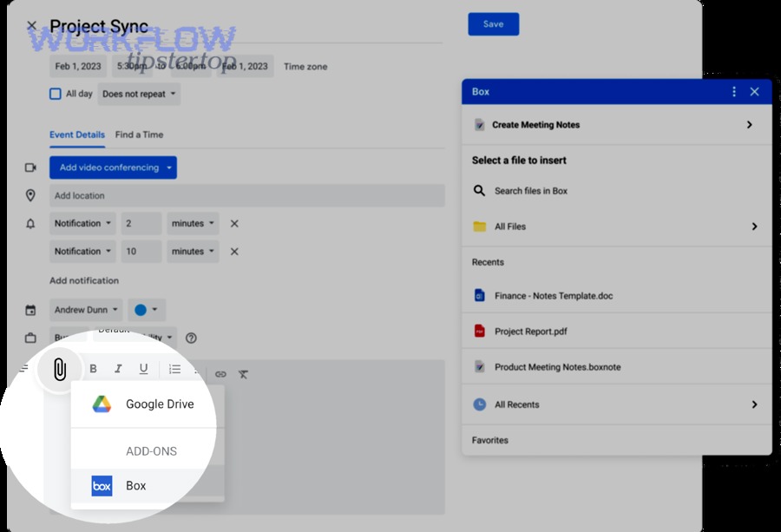Click the notification bell icon
The width and height of the screenshot is (781, 532).
[29, 223]
